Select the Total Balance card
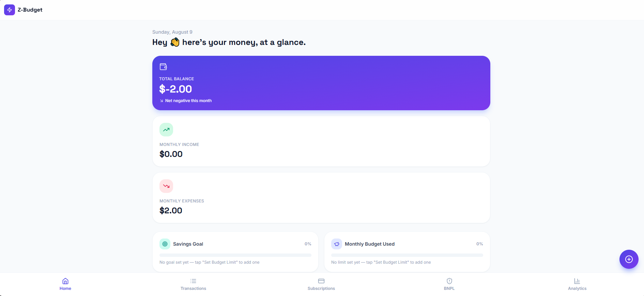Viewport: 644px width, 296px height. [321, 83]
